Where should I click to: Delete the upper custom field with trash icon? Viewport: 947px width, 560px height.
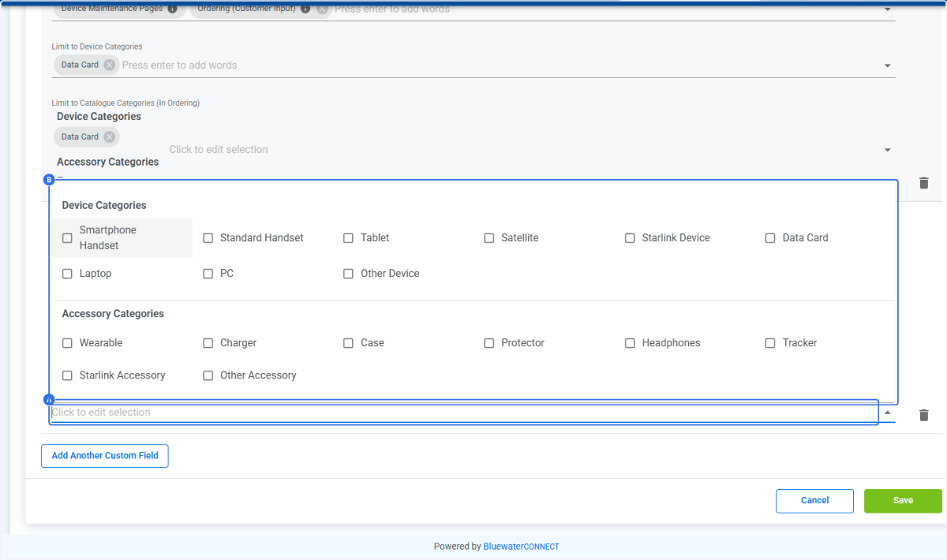pyautogui.click(x=923, y=182)
